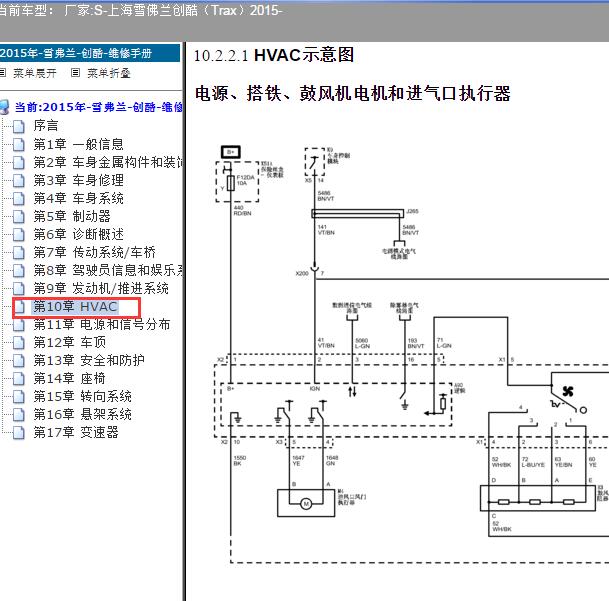Click the document icon next to 序言
This screenshot has width=609, height=601.
19,126
